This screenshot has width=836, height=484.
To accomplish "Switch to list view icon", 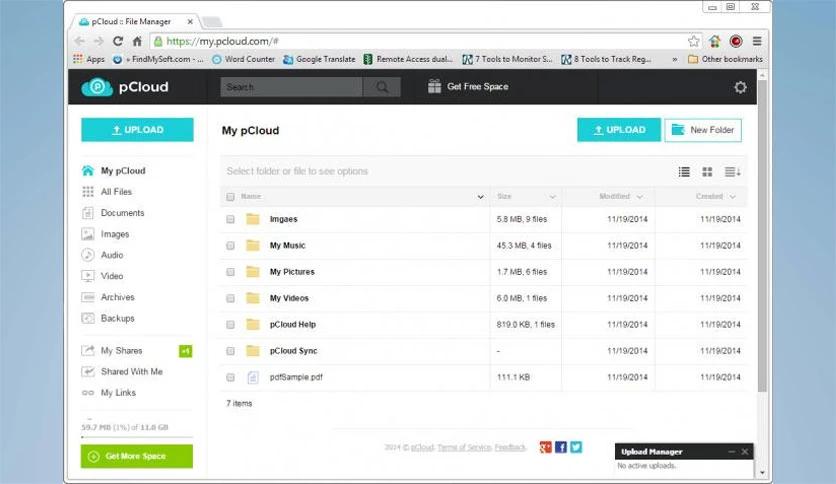I will pyautogui.click(x=684, y=172).
